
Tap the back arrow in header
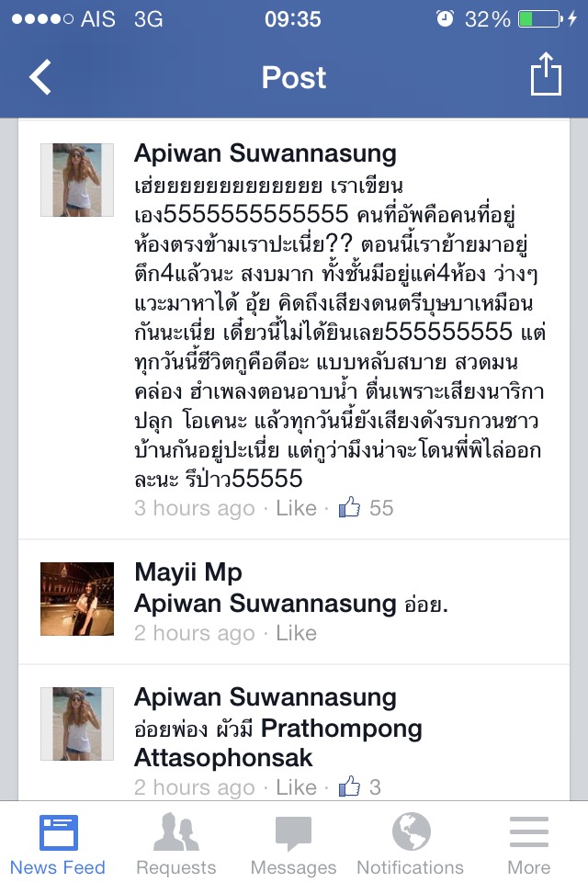click(x=40, y=76)
